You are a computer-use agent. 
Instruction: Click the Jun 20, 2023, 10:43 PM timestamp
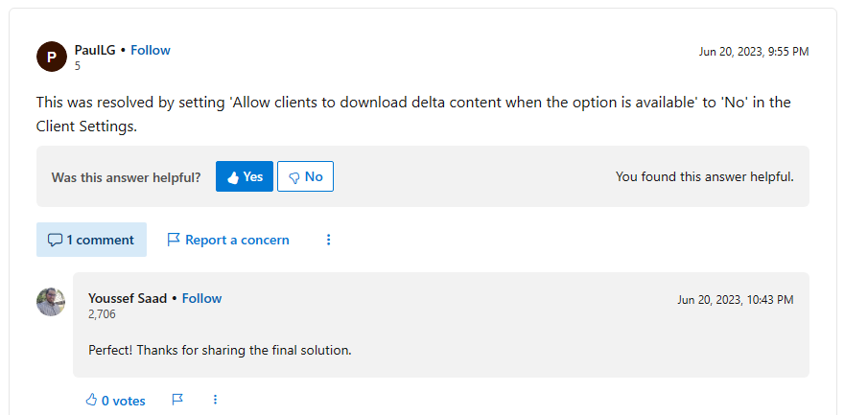tap(736, 299)
